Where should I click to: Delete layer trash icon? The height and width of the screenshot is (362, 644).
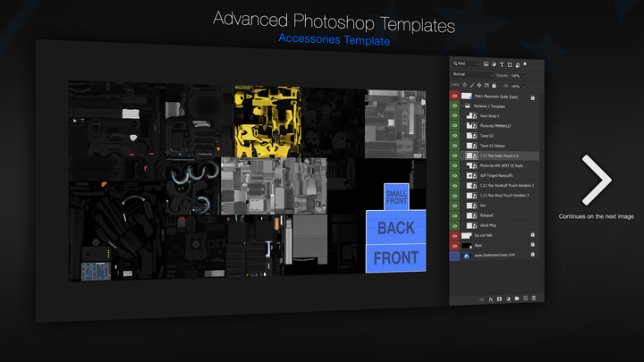(534, 298)
